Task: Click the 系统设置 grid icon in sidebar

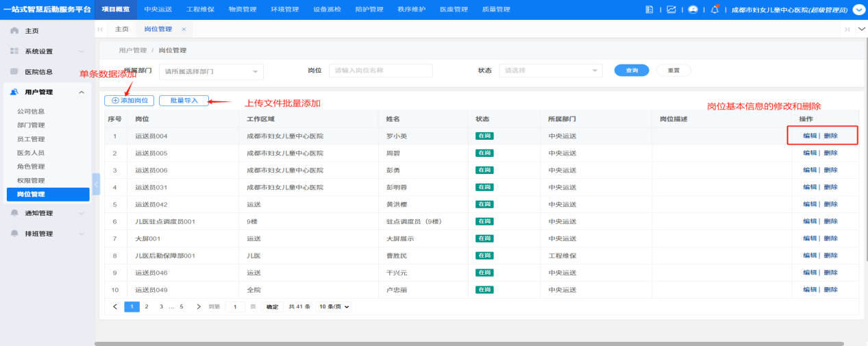Action: [14, 51]
